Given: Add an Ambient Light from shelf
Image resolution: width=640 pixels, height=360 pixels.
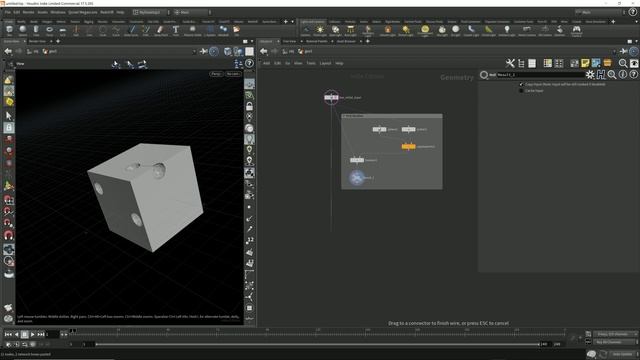Looking at the screenshot, I should click(507, 30).
